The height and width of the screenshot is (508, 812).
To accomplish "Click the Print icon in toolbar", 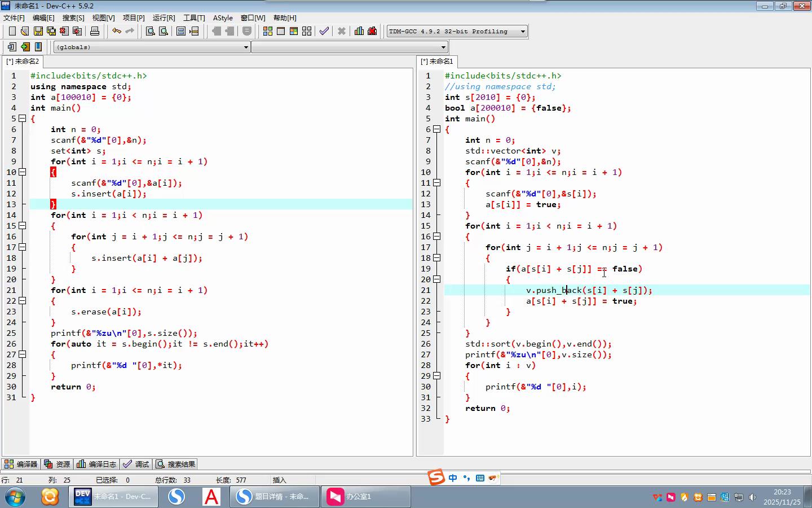I will (95, 31).
